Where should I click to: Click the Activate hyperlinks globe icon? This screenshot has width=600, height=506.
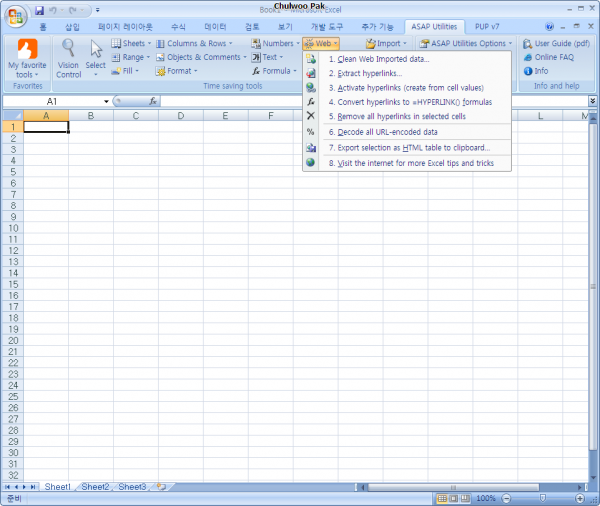coord(311,88)
